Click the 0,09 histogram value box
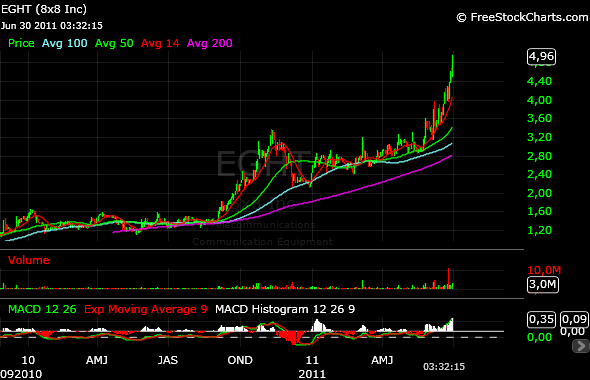 574,319
